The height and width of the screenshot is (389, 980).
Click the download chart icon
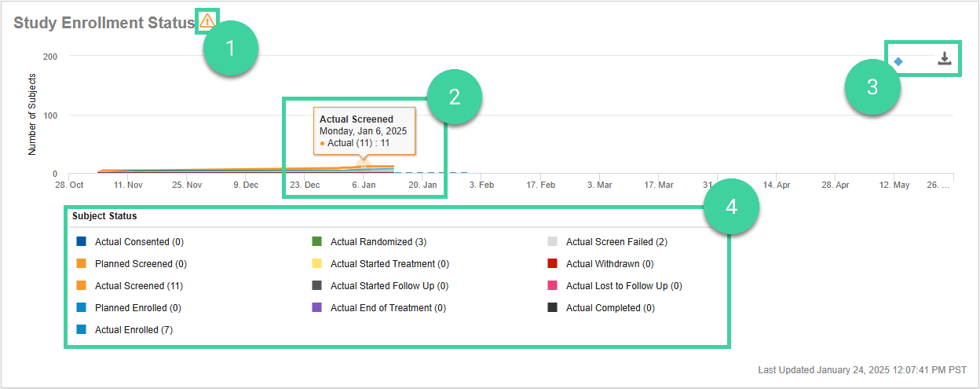point(945,59)
